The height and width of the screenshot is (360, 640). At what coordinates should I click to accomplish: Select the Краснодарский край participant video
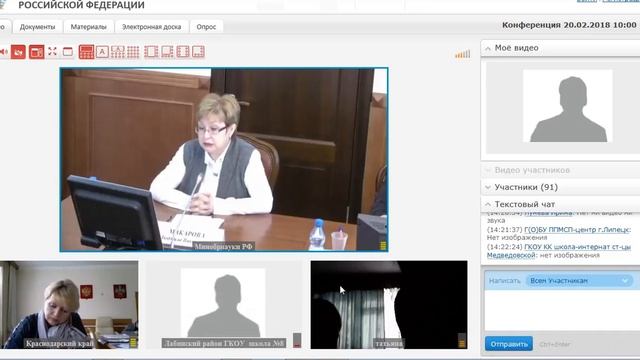pos(69,305)
